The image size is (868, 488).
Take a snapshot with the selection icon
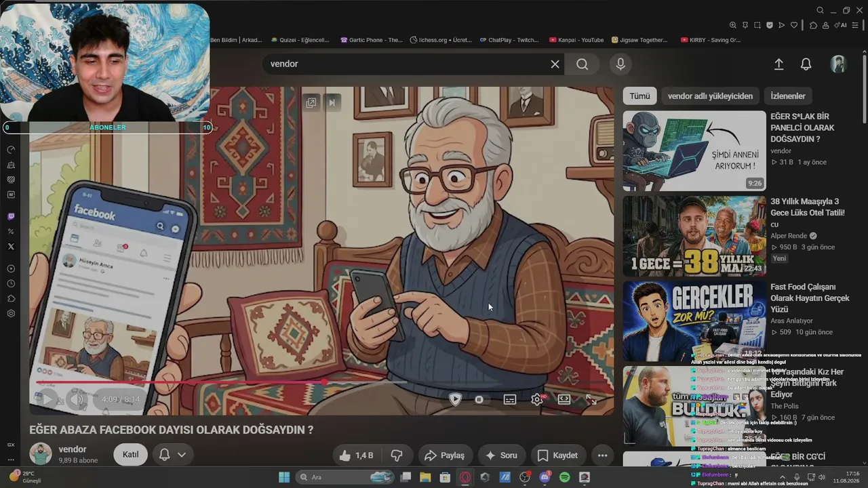tap(757, 25)
